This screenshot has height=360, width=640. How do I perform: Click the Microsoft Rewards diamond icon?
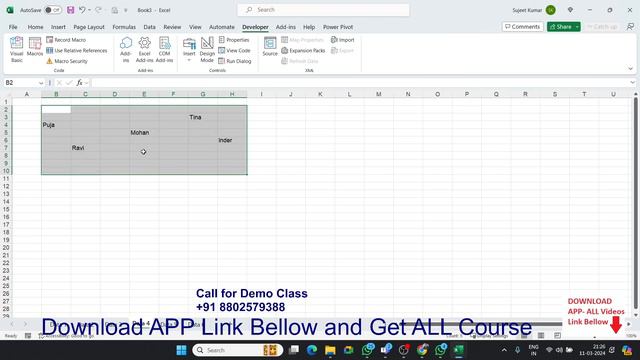tap(570, 10)
